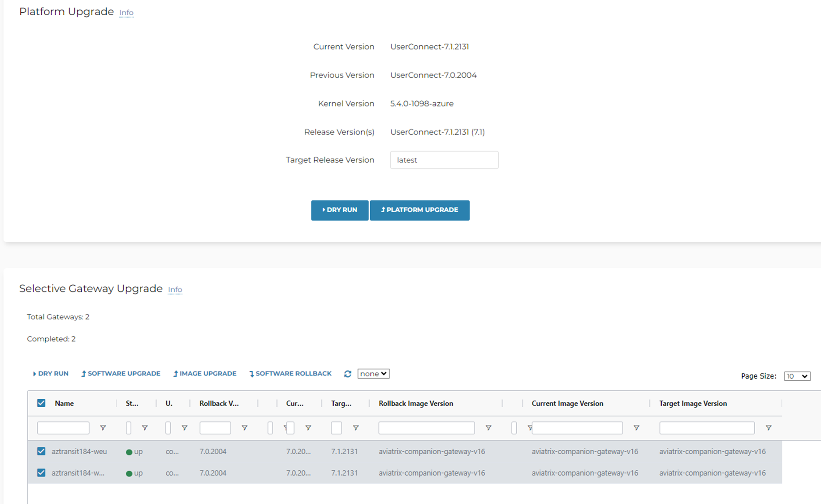Click the Total Gateways: 2 text

coord(58,317)
